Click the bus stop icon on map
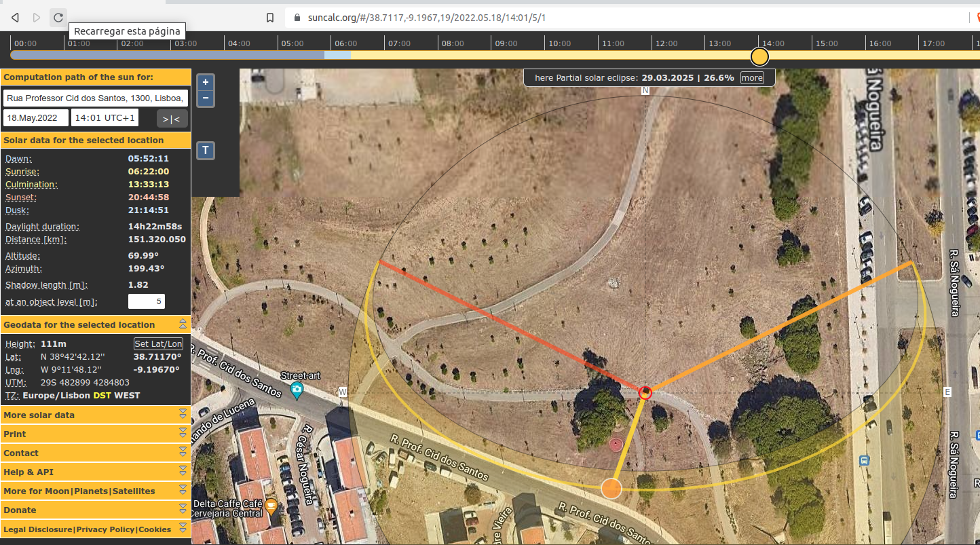This screenshot has width=980, height=545. (864, 460)
